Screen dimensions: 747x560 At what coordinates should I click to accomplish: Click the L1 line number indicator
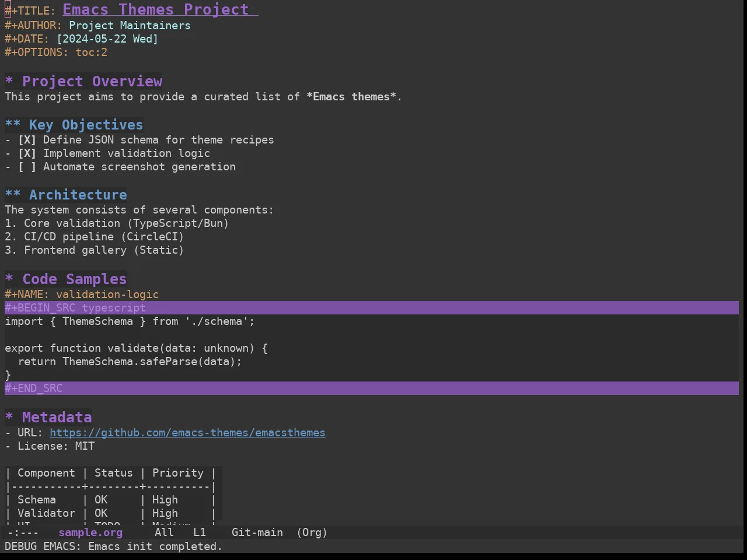pos(200,533)
